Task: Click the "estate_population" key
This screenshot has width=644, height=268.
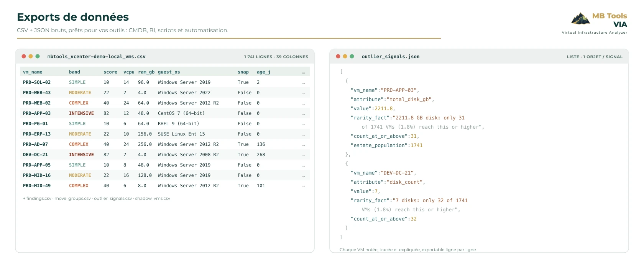Action: [x=379, y=145]
